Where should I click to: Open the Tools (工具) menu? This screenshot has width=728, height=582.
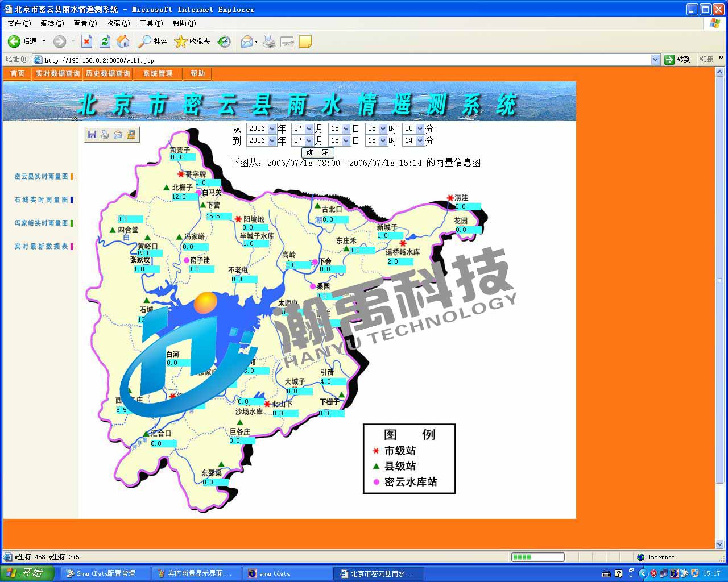point(151,23)
